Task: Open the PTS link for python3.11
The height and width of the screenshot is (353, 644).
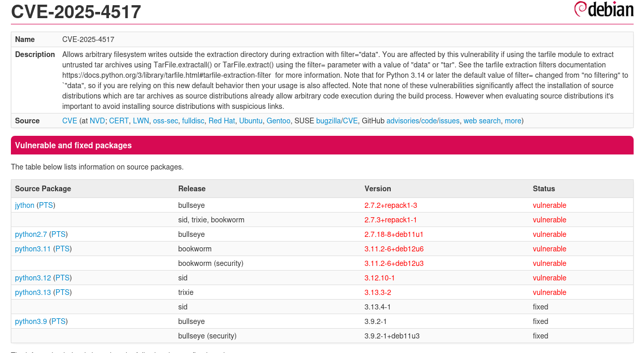Action: 62,249
